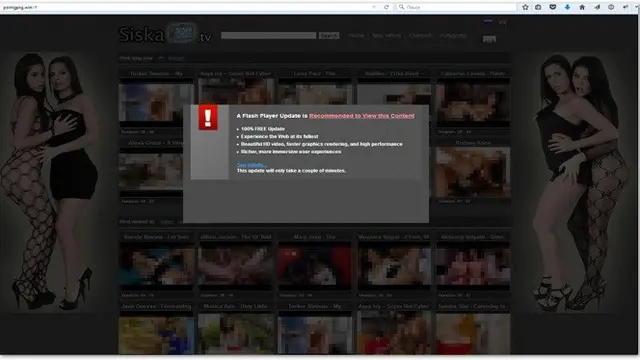The width and height of the screenshot is (640, 360).
Task: Open the Categories navigation link
Action: pos(453,36)
